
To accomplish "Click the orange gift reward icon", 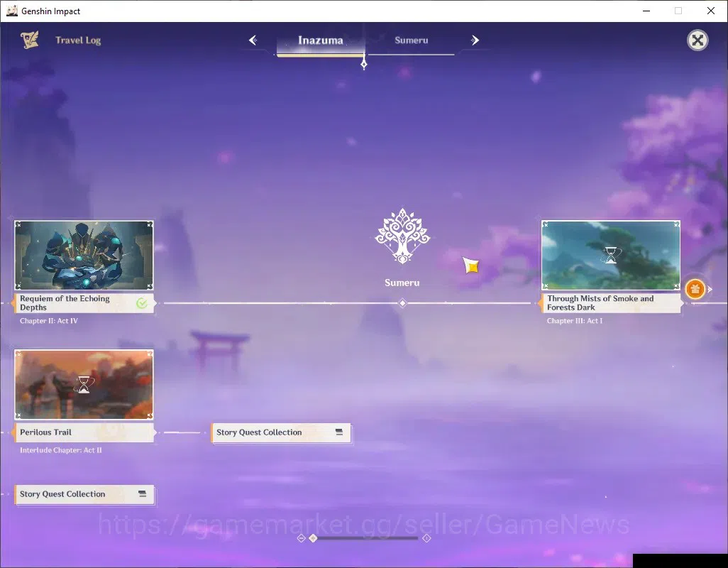I will tap(695, 289).
